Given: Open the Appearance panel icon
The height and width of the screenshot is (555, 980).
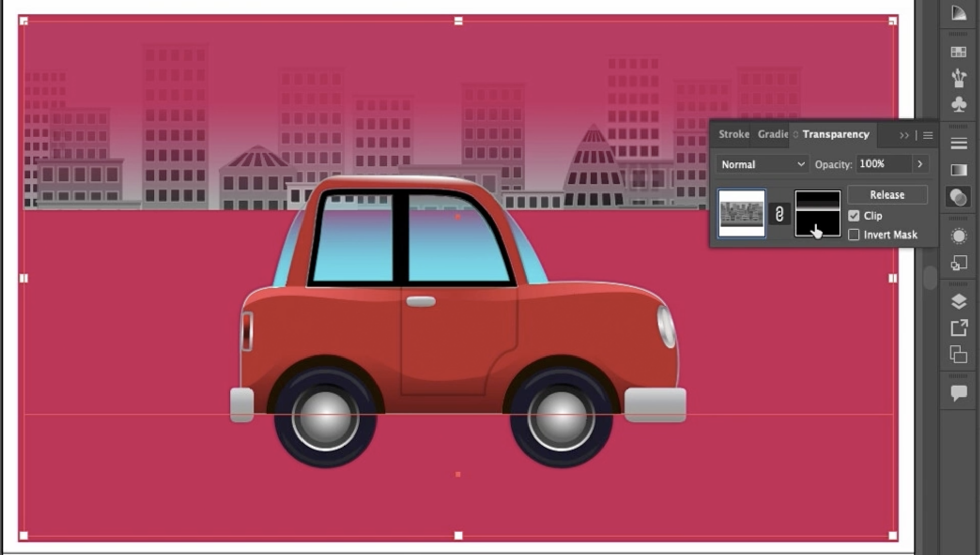Looking at the screenshot, I should pos(958,236).
